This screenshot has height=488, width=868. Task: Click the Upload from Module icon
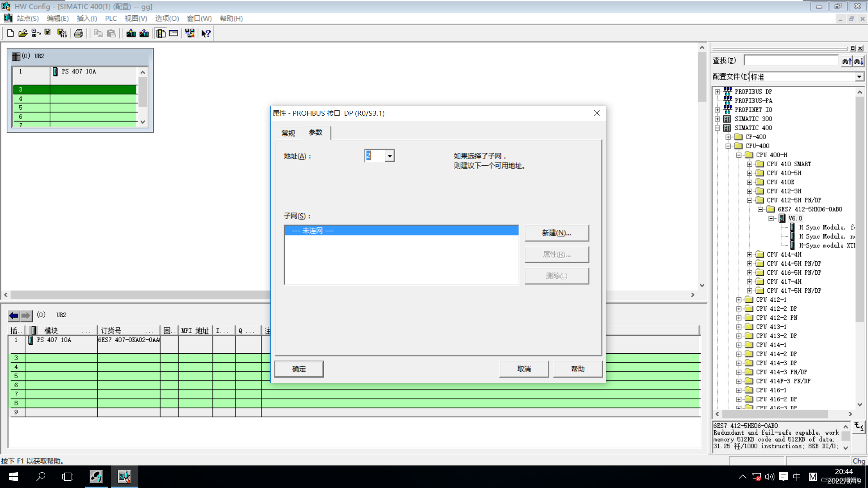pos(144,33)
